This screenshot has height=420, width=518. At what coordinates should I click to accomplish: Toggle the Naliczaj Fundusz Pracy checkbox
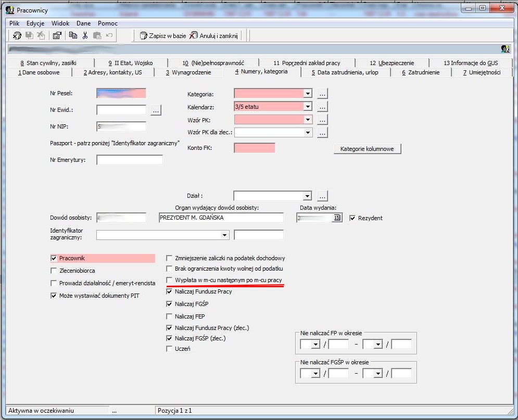(169, 291)
